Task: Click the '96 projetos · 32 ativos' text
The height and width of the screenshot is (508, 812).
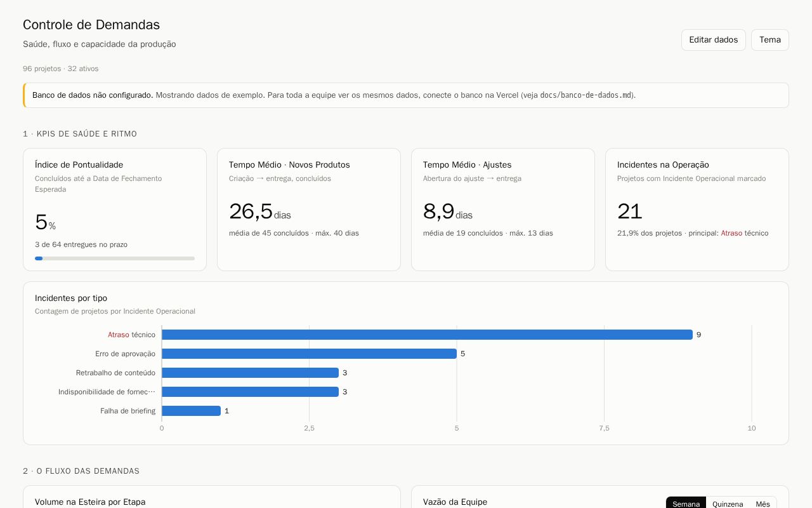Action: click(x=61, y=69)
